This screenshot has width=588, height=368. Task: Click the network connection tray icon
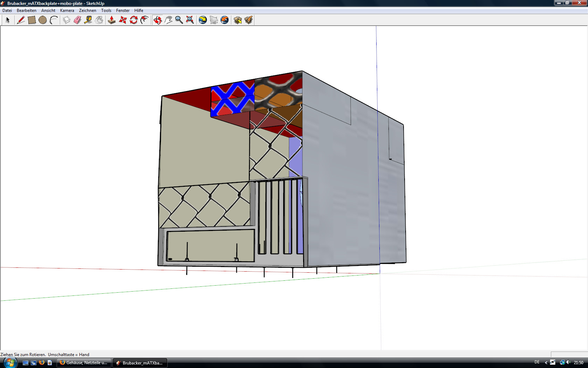pyautogui.click(x=562, y=362)
